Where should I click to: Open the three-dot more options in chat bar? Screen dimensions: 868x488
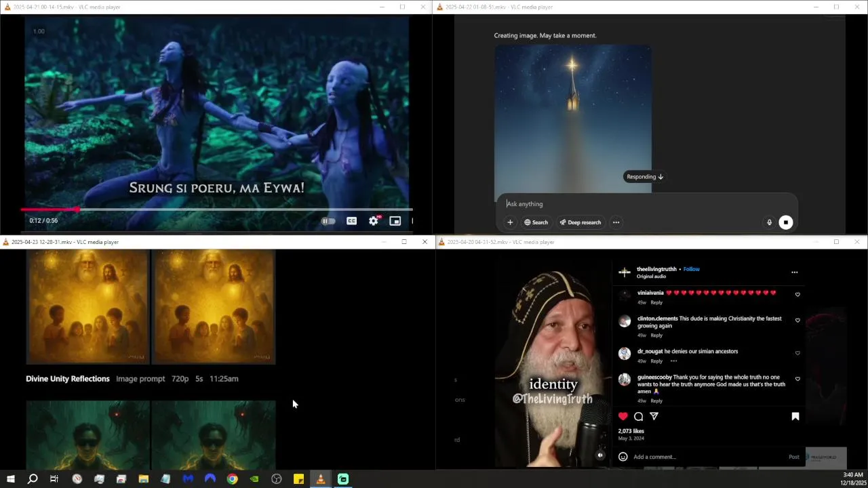tap(616, 222)
